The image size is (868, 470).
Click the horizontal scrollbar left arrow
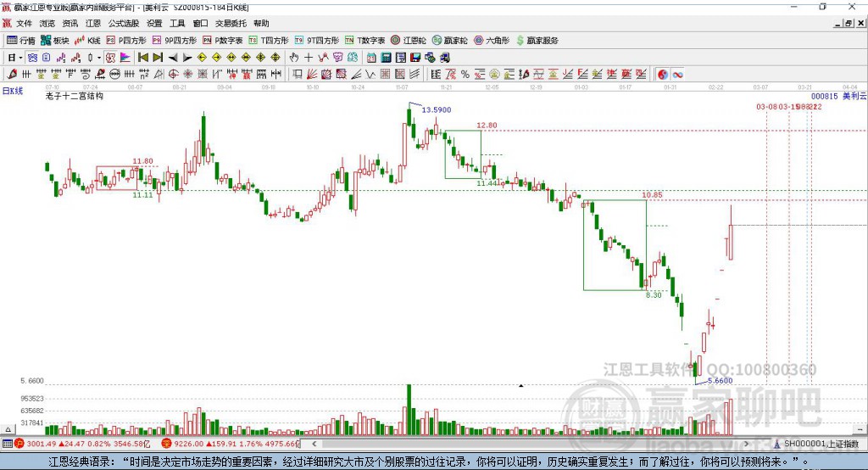click(x=314, y=444)
